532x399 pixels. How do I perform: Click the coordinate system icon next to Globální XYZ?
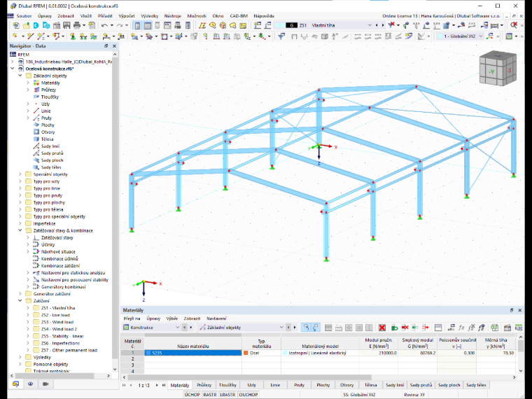point(489,36)
